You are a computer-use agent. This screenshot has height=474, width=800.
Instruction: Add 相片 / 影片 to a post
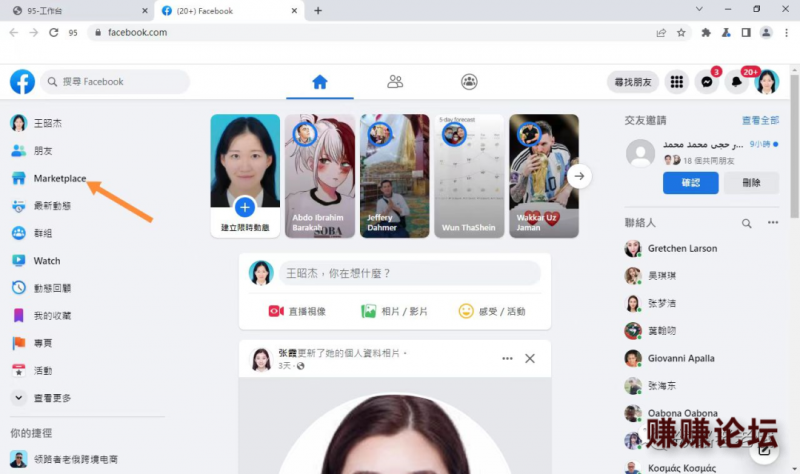[x=394, y=311]
